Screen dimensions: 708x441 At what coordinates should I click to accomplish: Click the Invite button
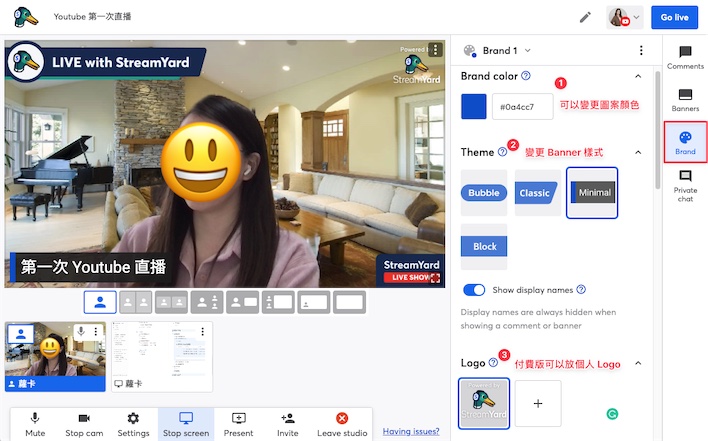pyautogui.click(x=288, y=424)
